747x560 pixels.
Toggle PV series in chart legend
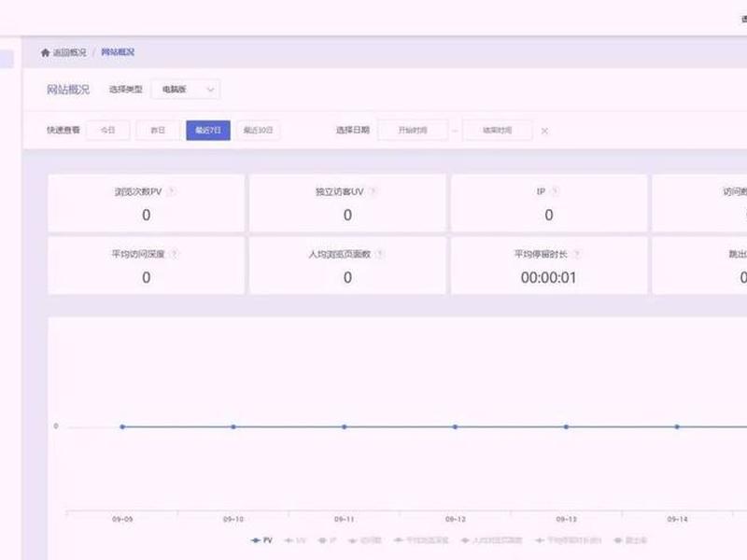(x=261, y=540)
